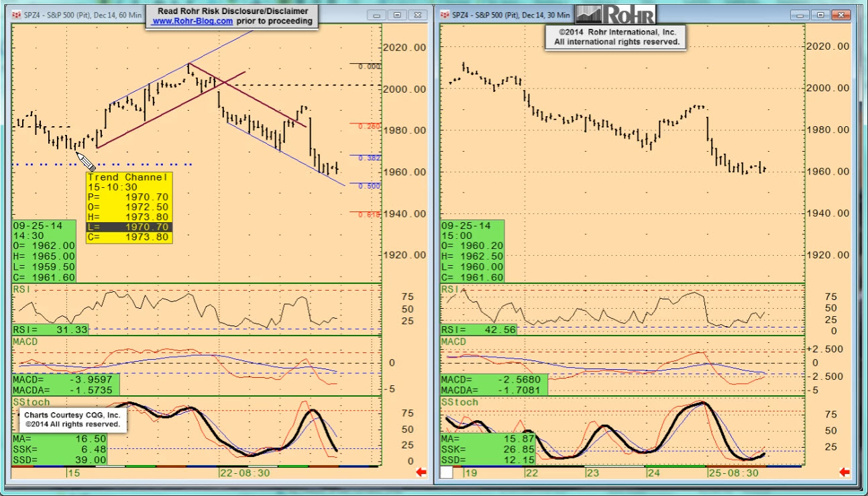Click the 25-08:30 time axis marker
The image size is (868, 496).
(733, 473)
